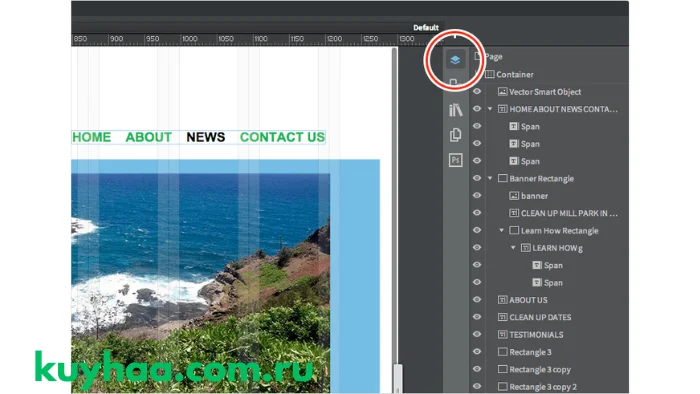Click the CLEAN UP DATES text icon
This screenshot has height=394, width=700.
[x=502, y=317]
